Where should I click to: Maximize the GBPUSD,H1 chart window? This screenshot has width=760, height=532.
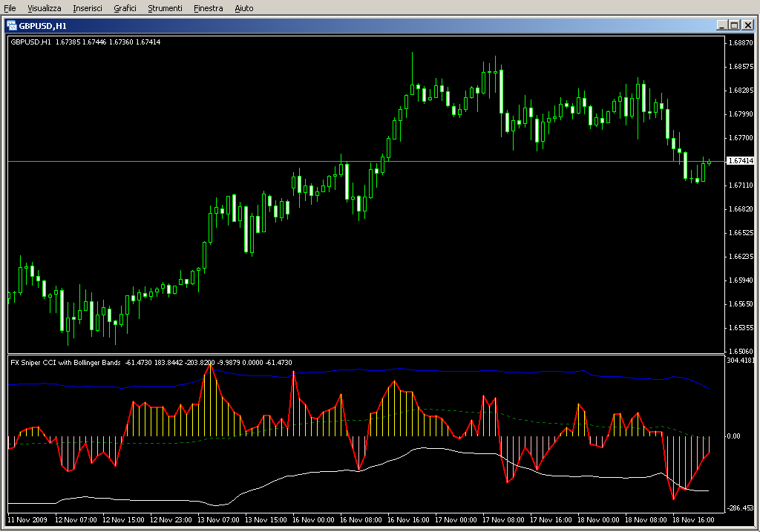[734, 25]
